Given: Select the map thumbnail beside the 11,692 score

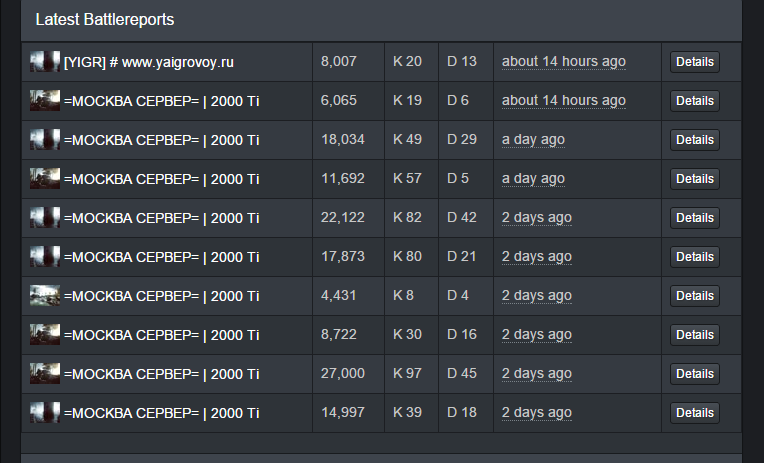Looking at the screenshot, I should (45, 179).
